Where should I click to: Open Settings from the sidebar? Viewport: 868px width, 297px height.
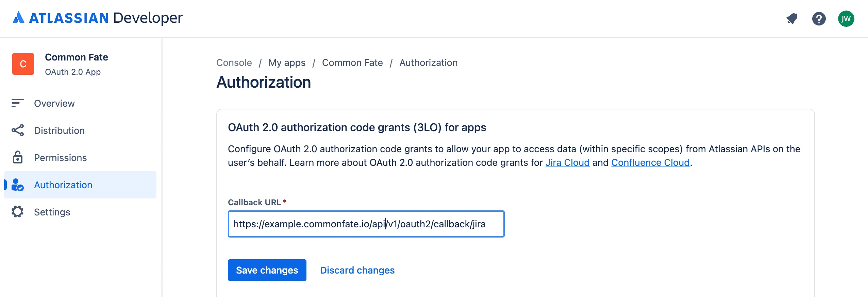(x=52, y=212)
